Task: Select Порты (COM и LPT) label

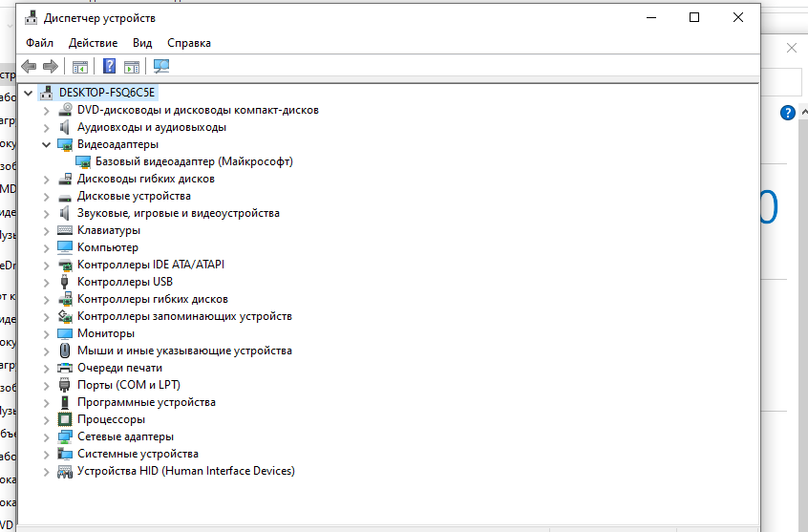Action: coord(129,385)
